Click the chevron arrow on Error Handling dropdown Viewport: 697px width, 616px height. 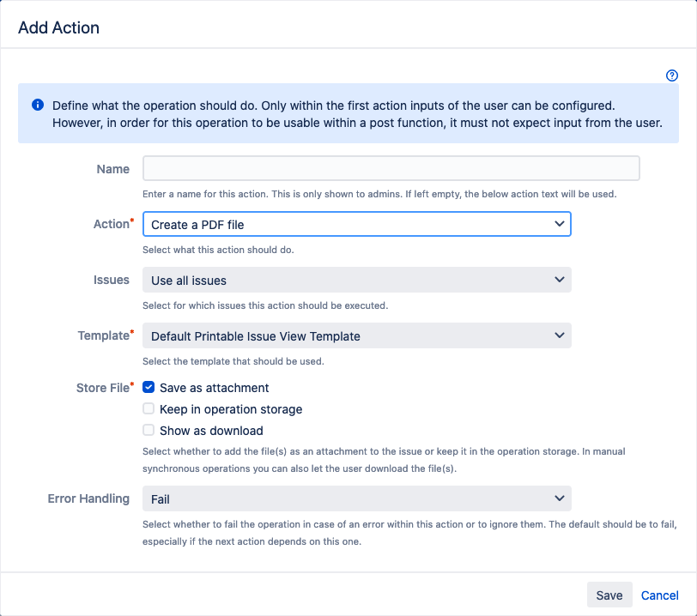[x=559, y=498]
